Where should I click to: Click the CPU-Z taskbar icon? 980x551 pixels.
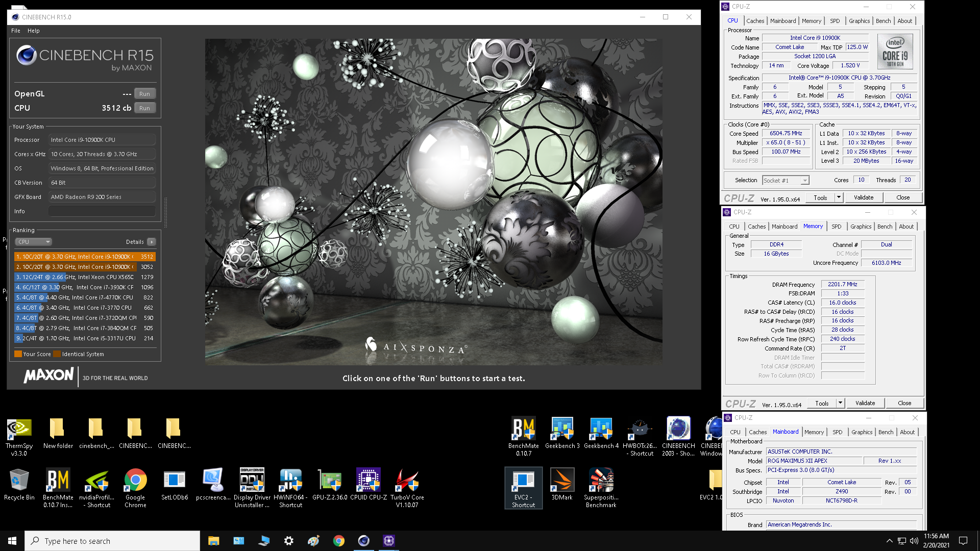tap(388, 541)
